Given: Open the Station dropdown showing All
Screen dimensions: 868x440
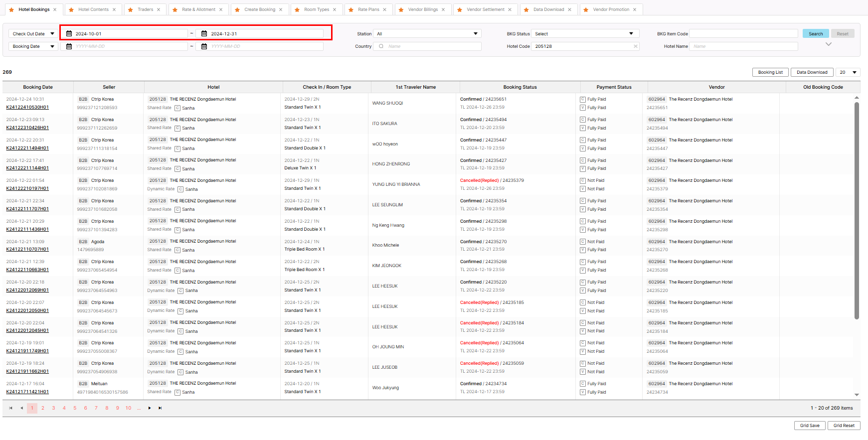Looking at the screenshot, I should (x=428, y=34).
